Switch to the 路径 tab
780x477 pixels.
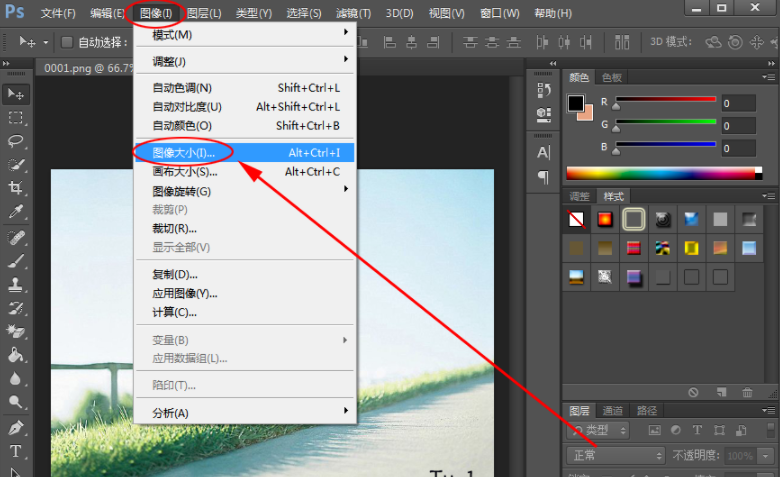647,410
